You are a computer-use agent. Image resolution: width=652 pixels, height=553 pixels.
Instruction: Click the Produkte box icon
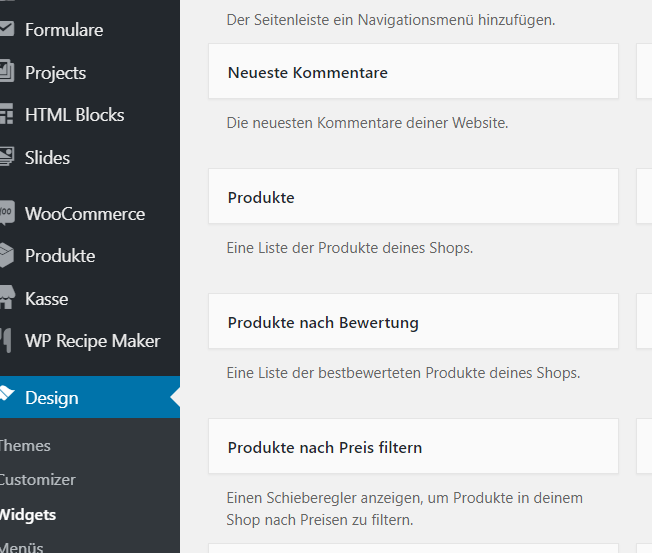tap(6, 256)
